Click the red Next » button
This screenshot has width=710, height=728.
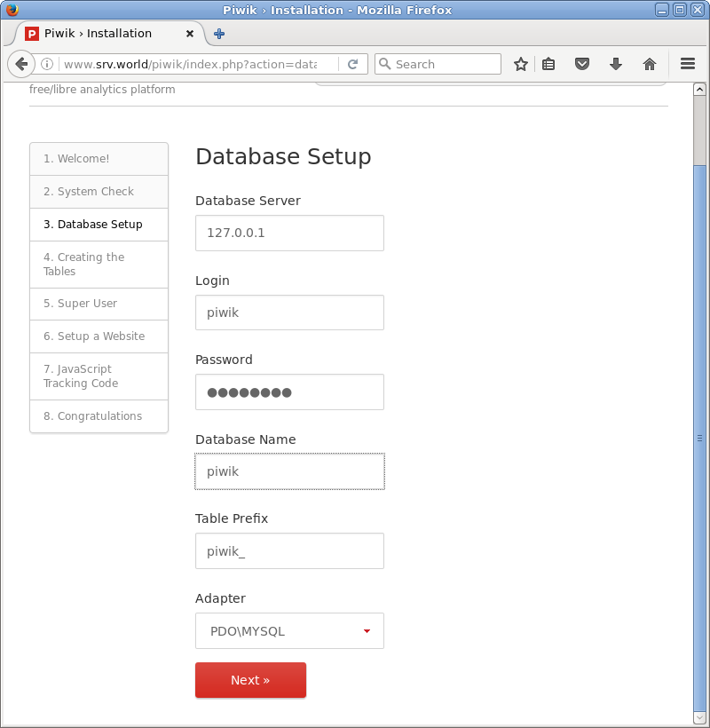[250, 680]
